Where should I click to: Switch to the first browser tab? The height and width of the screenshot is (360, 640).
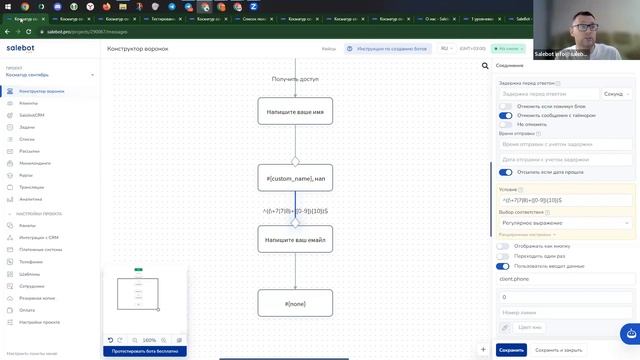(25, 19)
